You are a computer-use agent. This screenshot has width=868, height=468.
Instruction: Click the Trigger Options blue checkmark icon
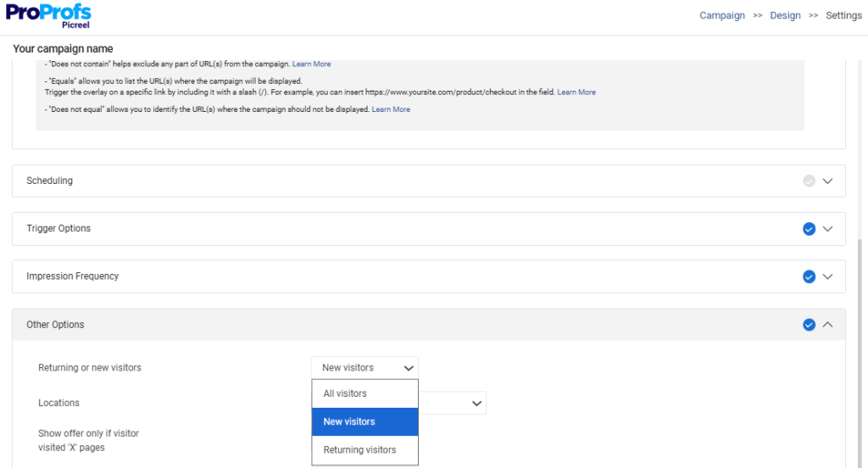point(809,229)
